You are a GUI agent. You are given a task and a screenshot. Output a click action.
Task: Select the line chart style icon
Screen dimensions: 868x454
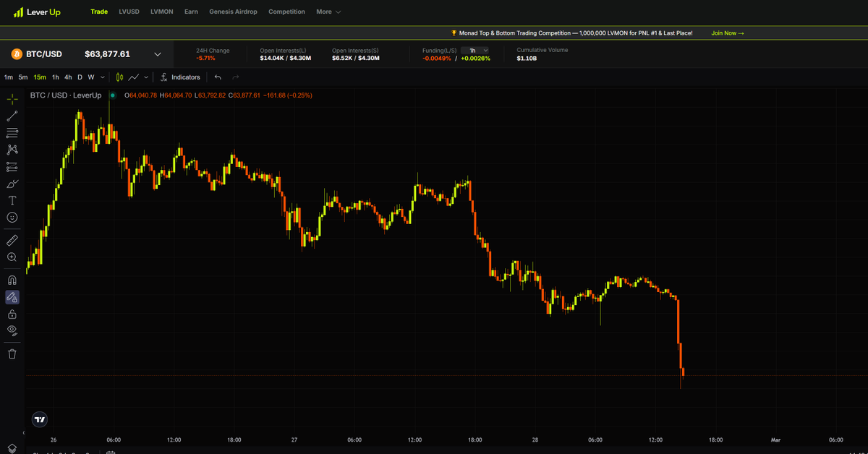click(134, 77)
